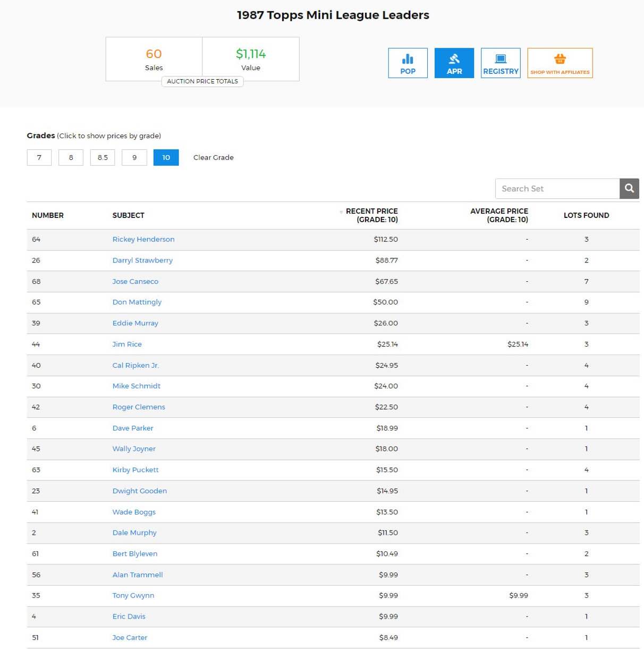
Task: Click lots found value 9 for Don Mattingly
Action: point(587,302)
